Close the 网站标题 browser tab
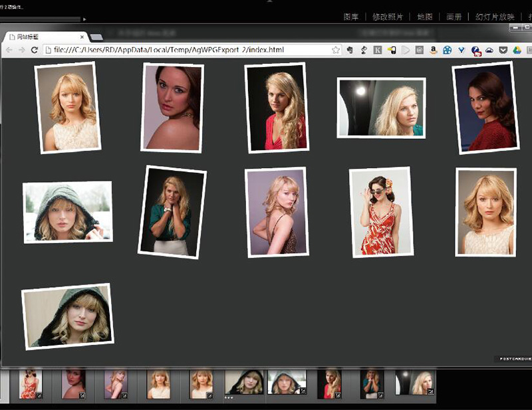 click(x=82, y=37)
